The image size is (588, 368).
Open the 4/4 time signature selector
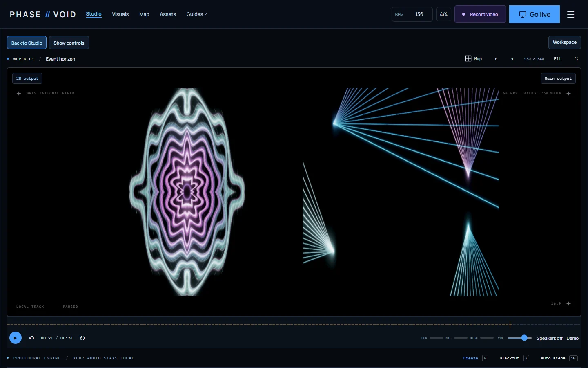443,14
